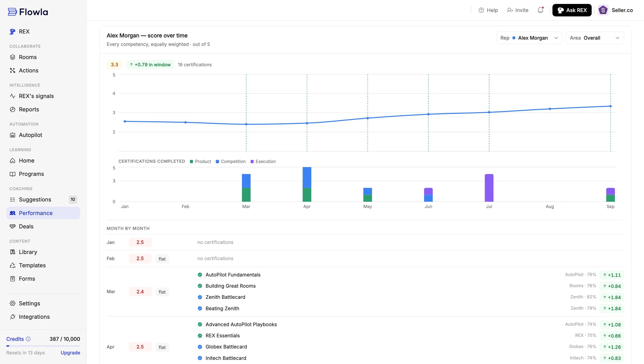Open the notifications bell
Viewport: 644px width, 364px height.
click(540, 10)
